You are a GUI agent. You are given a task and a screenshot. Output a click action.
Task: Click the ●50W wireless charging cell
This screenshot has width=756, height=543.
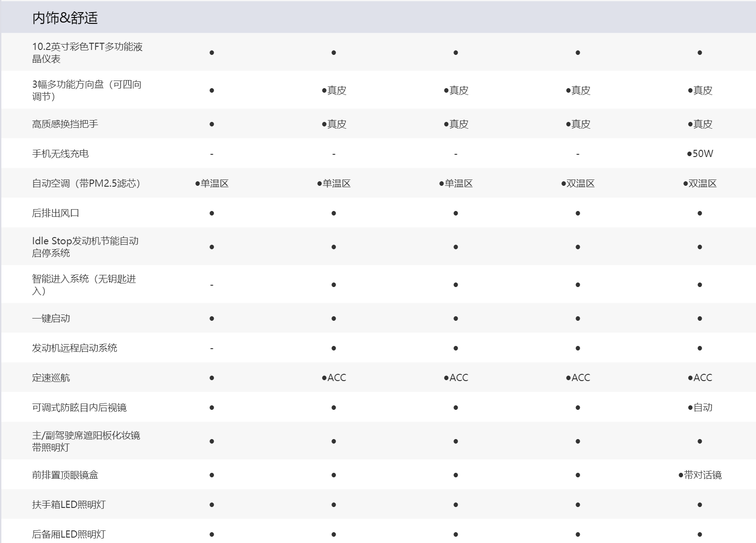pos(700,154)
